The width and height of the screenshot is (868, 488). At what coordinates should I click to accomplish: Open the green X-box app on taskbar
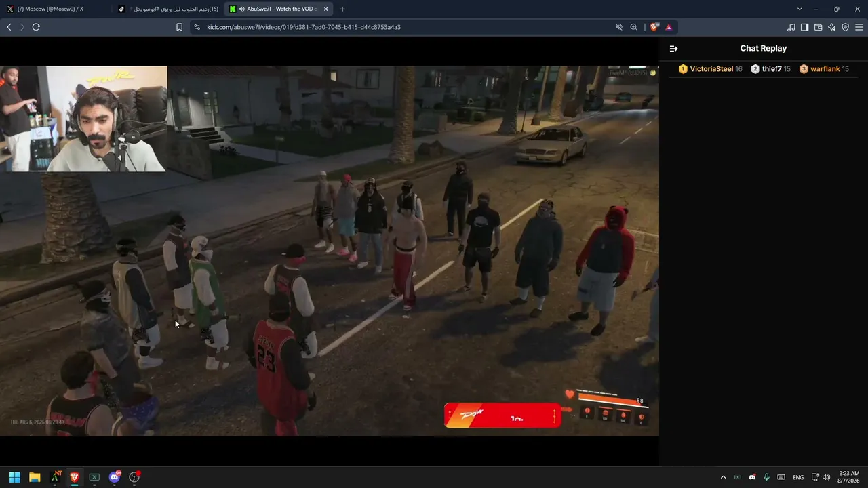pos(94,477)
